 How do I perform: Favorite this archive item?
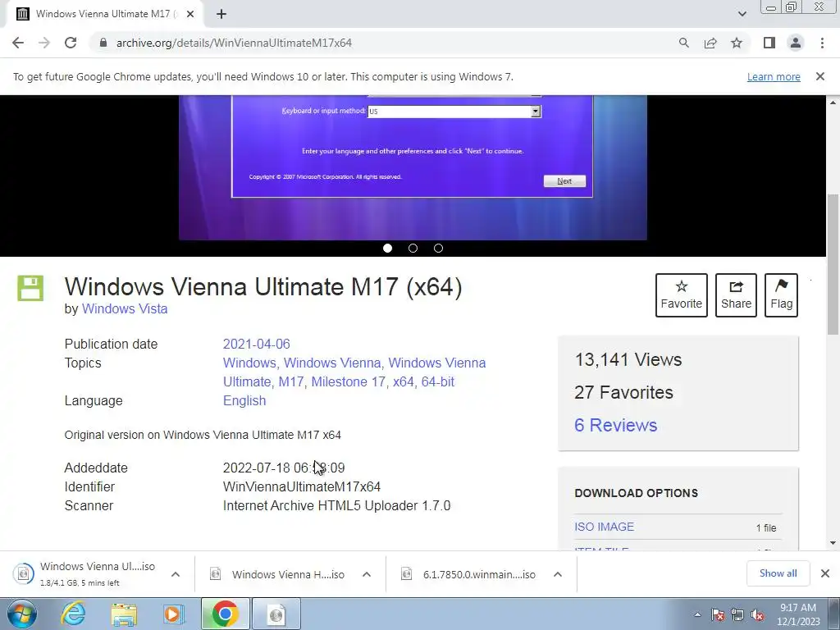(x=682, y=295)
